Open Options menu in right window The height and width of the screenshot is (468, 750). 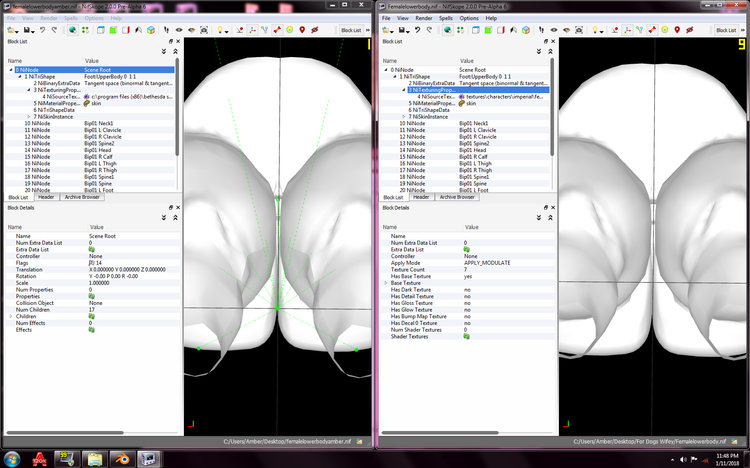[469, 18]
